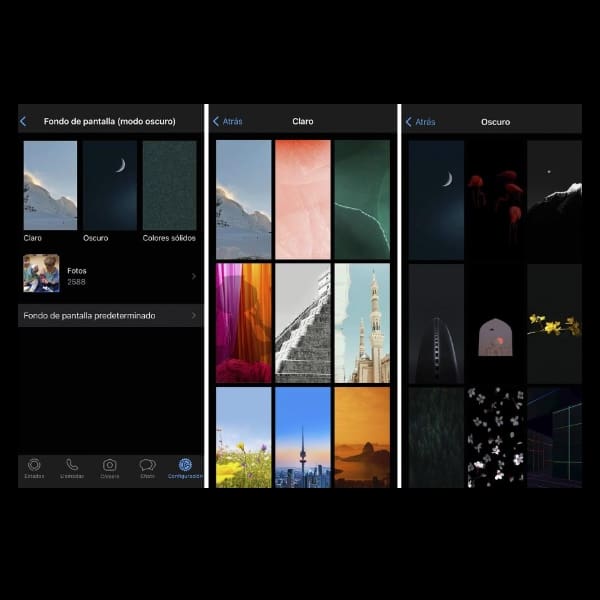Choose the yellow flowers dark wallpaper

point(554,324)
